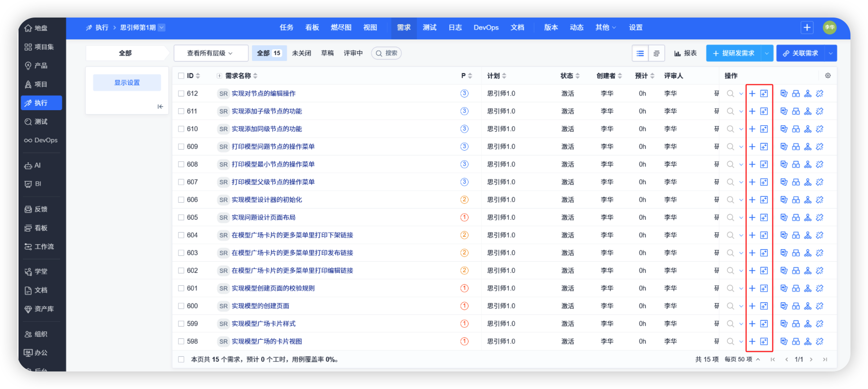Open 组织 in sidebar
The height and width of the screenshot is (389, 868).
(37, 334)
